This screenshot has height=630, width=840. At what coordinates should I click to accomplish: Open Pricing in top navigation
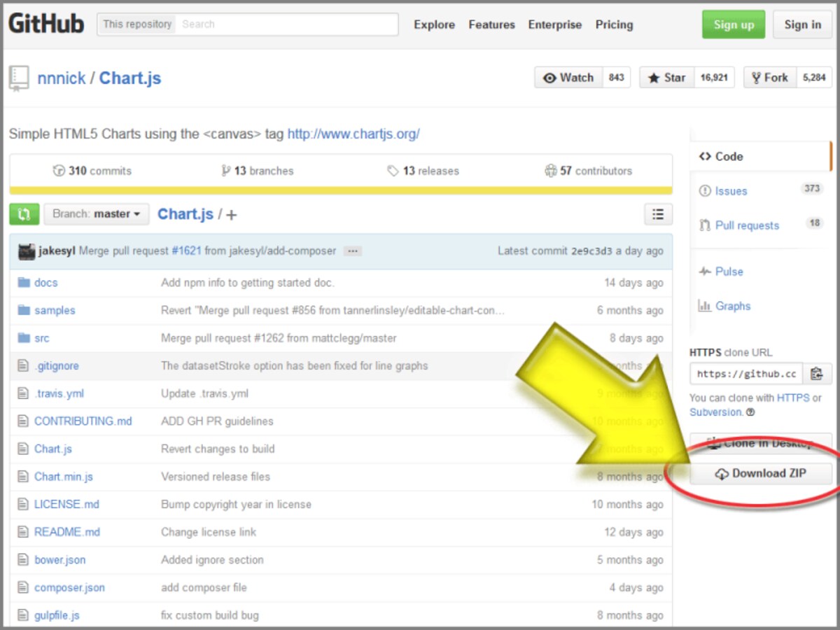[614, 24]
